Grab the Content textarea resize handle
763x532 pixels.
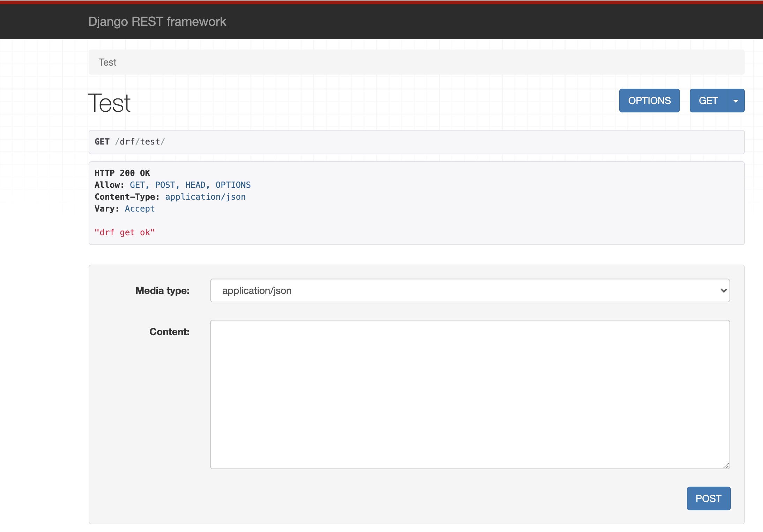pyautogui.click(x=726, y=465)
